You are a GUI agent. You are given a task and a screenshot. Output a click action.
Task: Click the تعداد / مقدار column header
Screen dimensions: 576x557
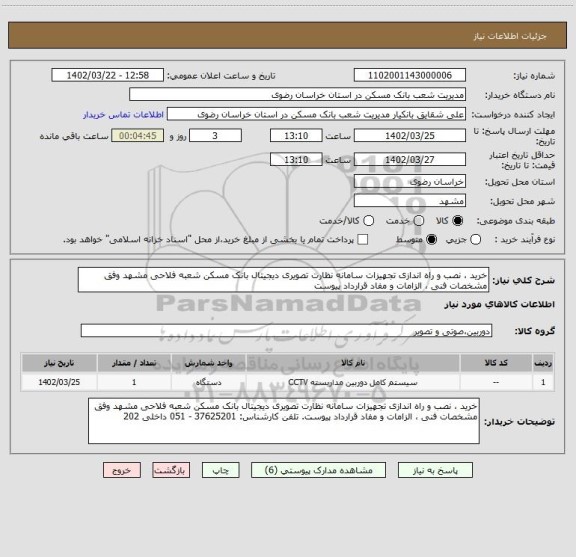134,363
